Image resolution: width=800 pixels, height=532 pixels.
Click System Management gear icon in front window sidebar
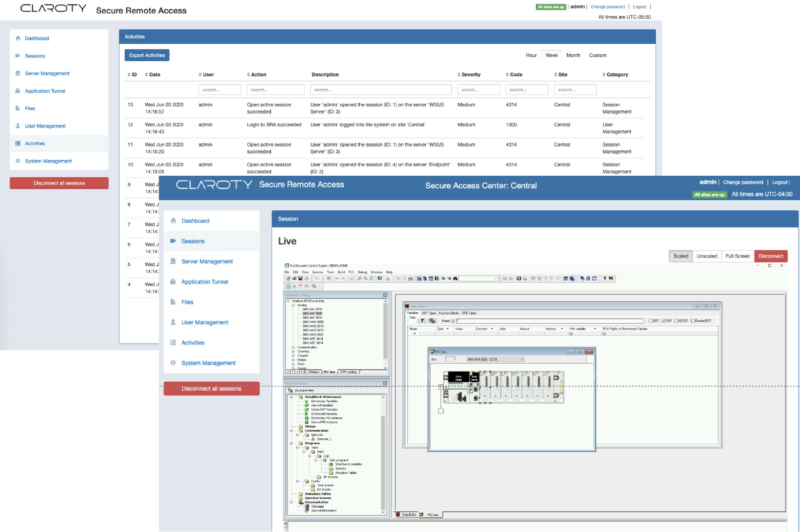point(173,363)
